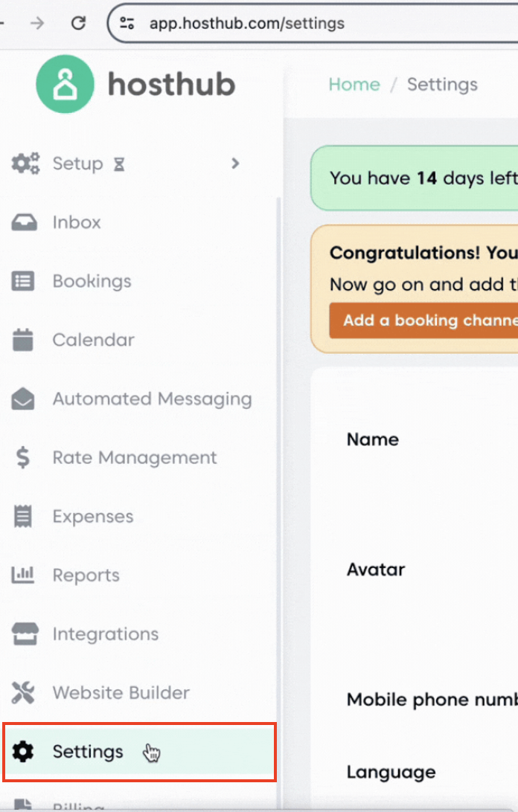Select the Reports bar chart icon
This screenshot has width=518, height=812.
(24, 576)
